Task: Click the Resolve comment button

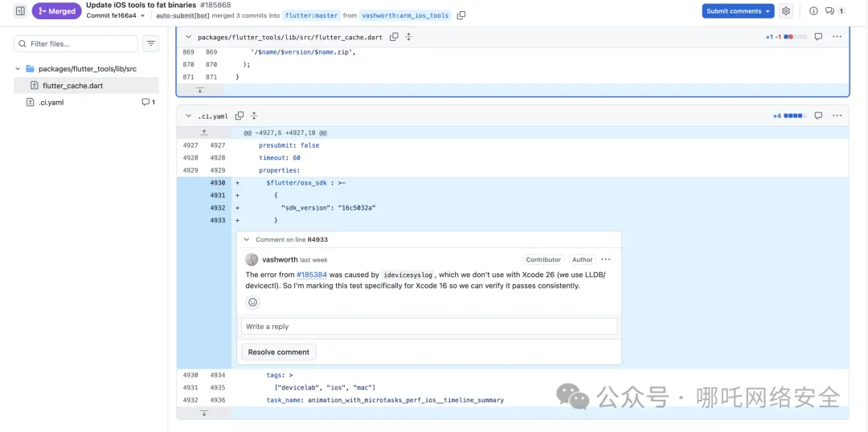Action: tap(278, 353)
